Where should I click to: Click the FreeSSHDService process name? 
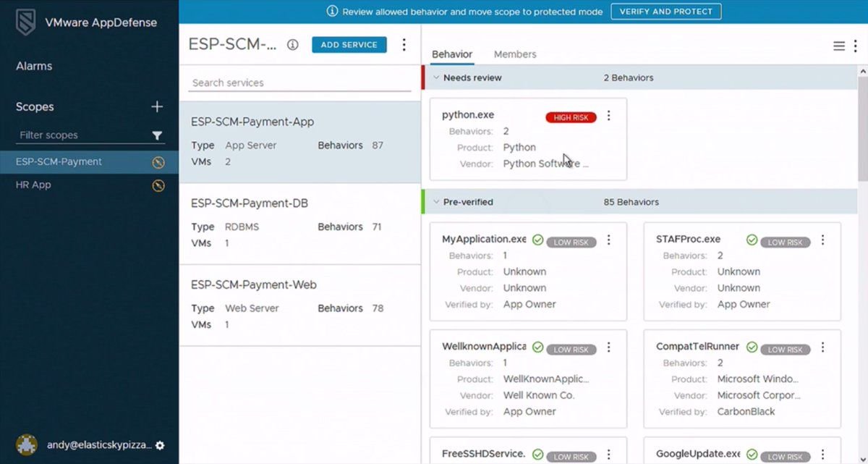[x=484, y=454]
